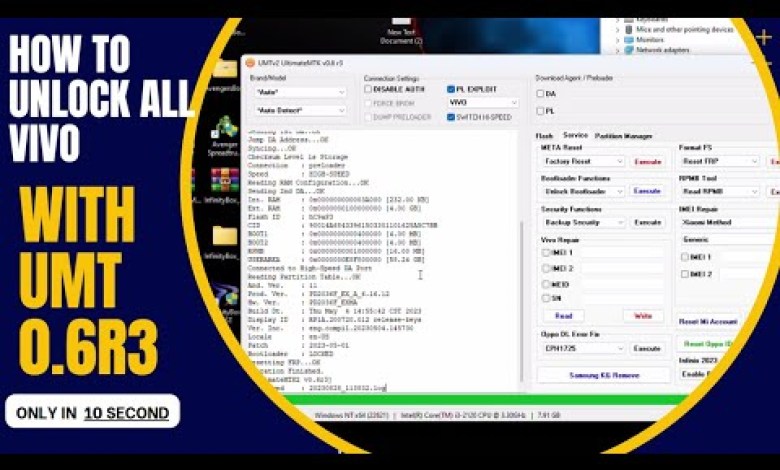Open the *Auto Detect* model dropdown
Viewport: 780px width, 470px height.
[x=300, y=110]
